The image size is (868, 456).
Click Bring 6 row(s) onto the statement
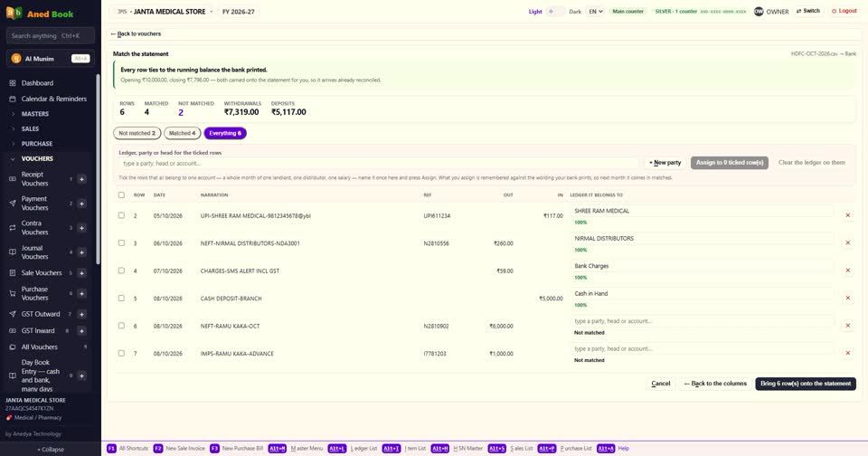(x=806, y=384)
